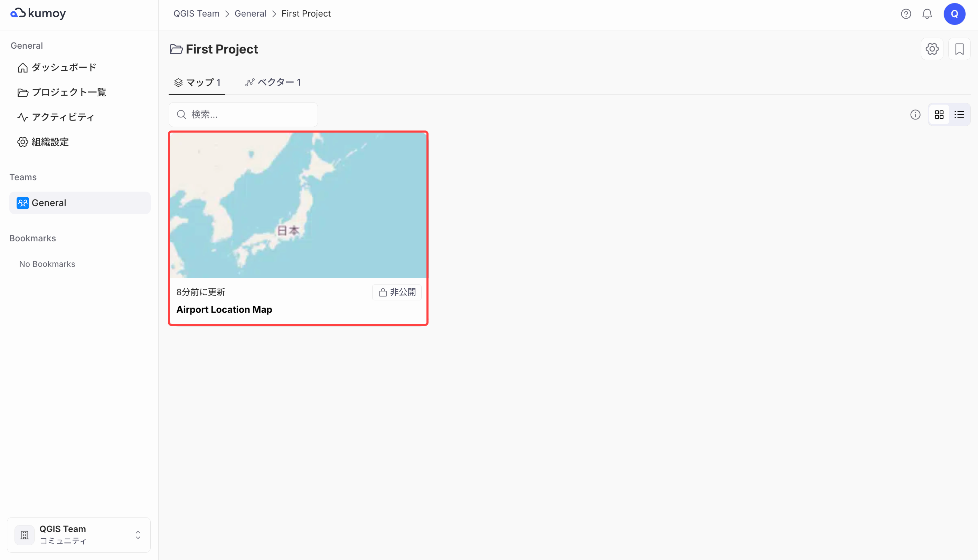Select the マップ 1 tab
The width and height of the screenshot is (978, 560).
coord(197,82)
